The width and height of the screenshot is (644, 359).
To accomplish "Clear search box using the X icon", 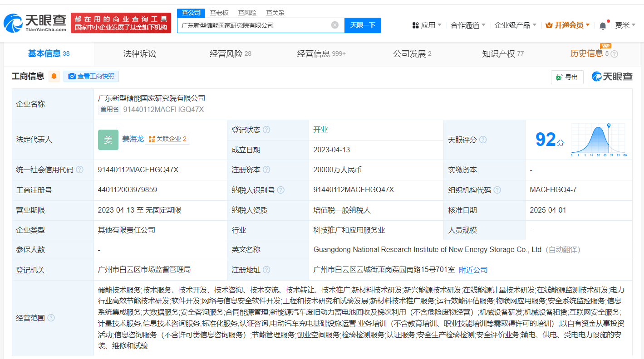I will click(334, 25).
